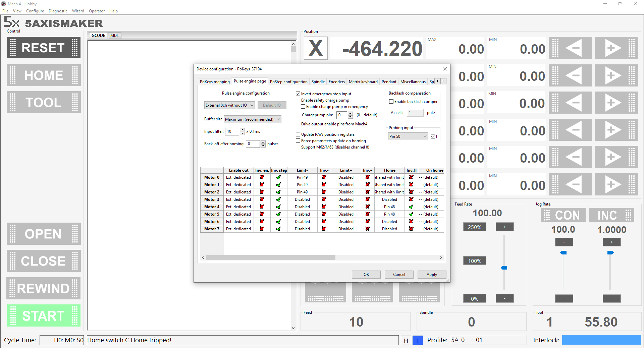Screen dimensions: 644x349
Task: Toggle Motor 4 Inv.H green check icon
Action: click(x=411, y=207)
